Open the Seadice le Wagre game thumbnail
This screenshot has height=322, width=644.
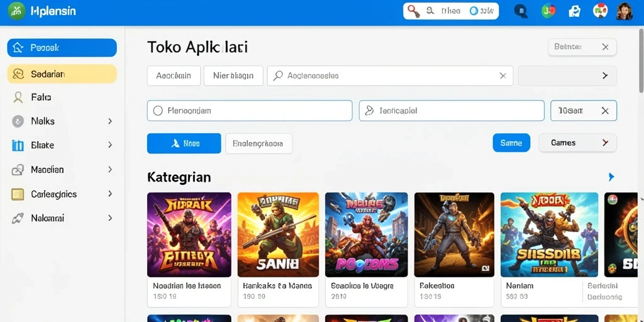click(367, 235)
